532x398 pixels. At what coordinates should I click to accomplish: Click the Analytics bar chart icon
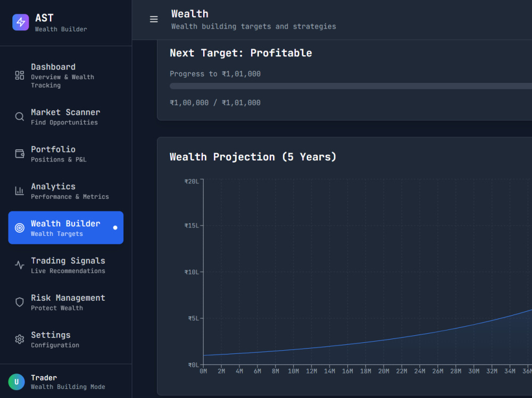tap(20, 191)
